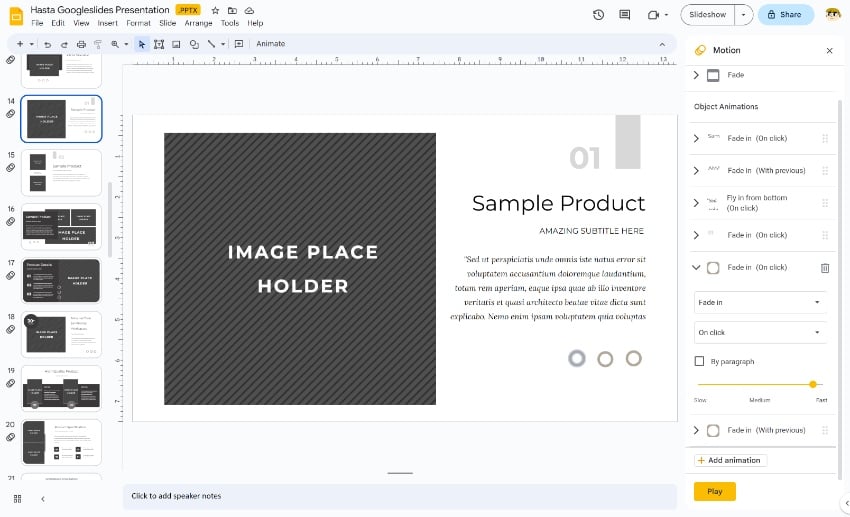Viewport: 850px width, 517px height.
Task: Click the Insert image icon
Action: coord(176,44)
